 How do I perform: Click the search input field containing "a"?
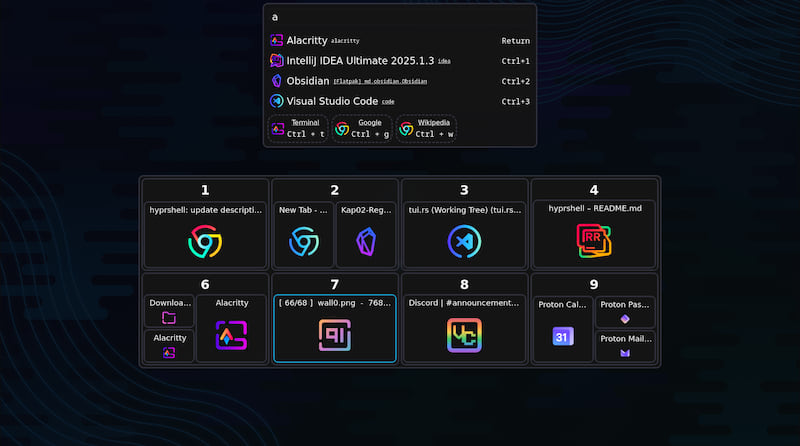[399, 17]
